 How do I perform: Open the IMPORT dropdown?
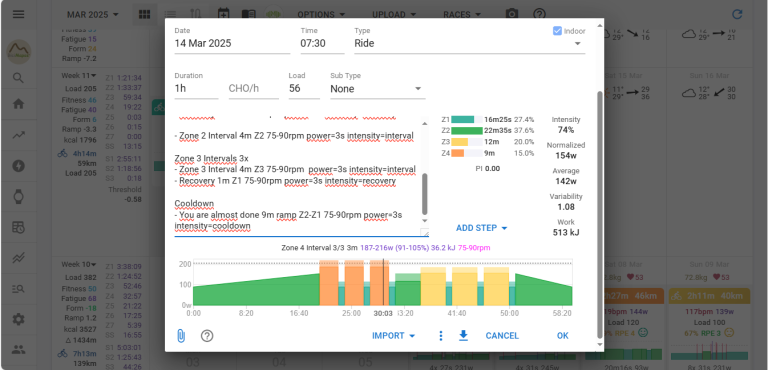click(x=394, y=336)
